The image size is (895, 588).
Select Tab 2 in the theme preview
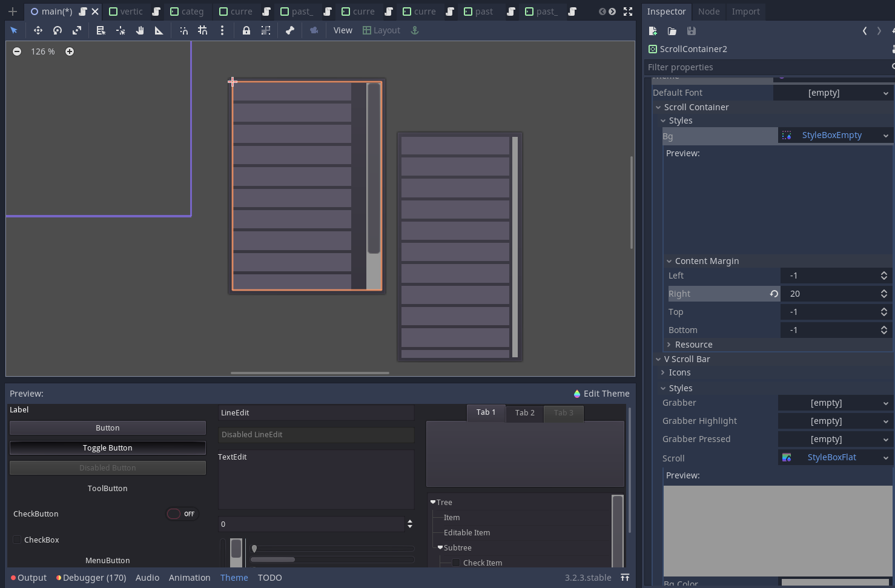point(524,413)
